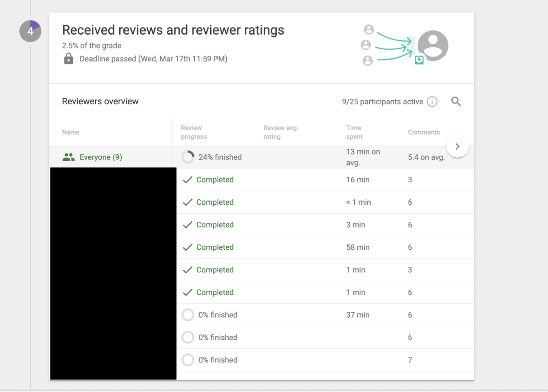The height and width of the screenshot is (392, 548).
Task: Click the deadline lock icon
Action: pyautogui.click(x=69, y=59)
